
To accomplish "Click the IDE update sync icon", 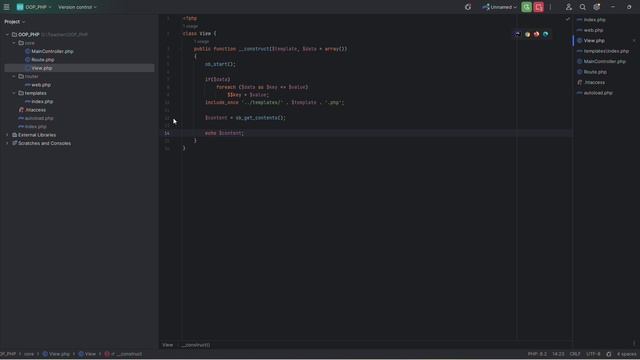I will [x=468, y=7].
